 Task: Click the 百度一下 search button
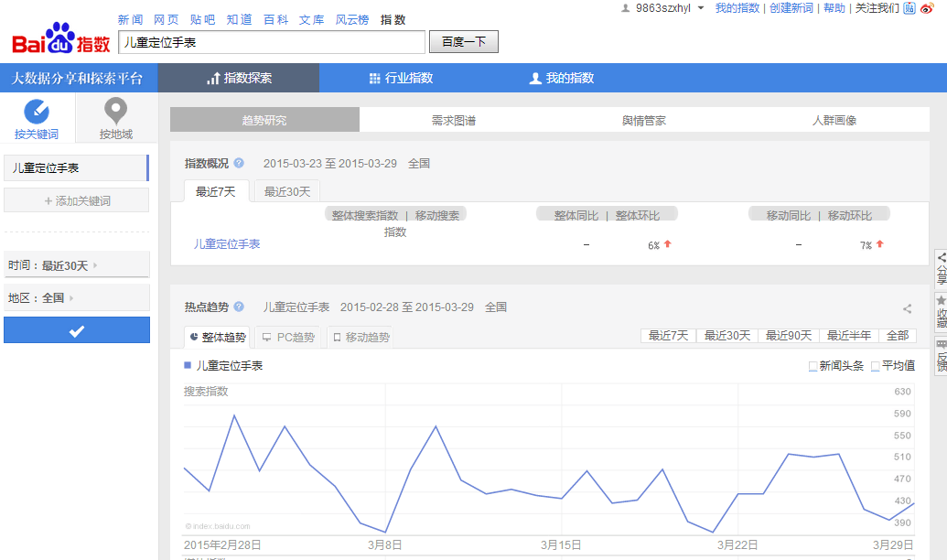(464, 42)
